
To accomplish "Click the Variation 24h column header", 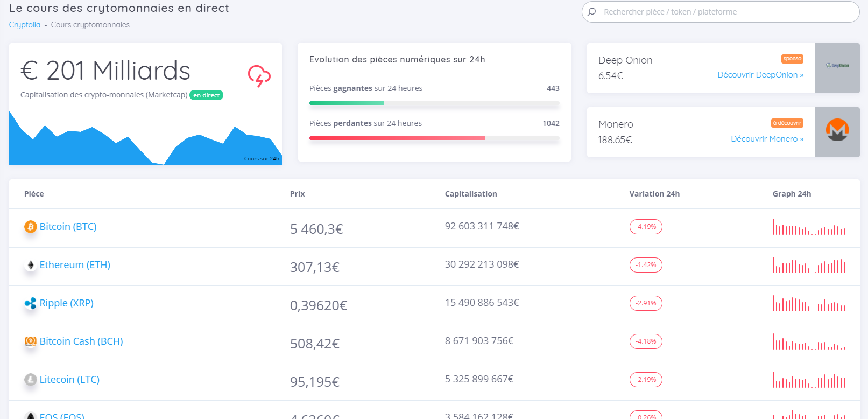I will 654,194.
